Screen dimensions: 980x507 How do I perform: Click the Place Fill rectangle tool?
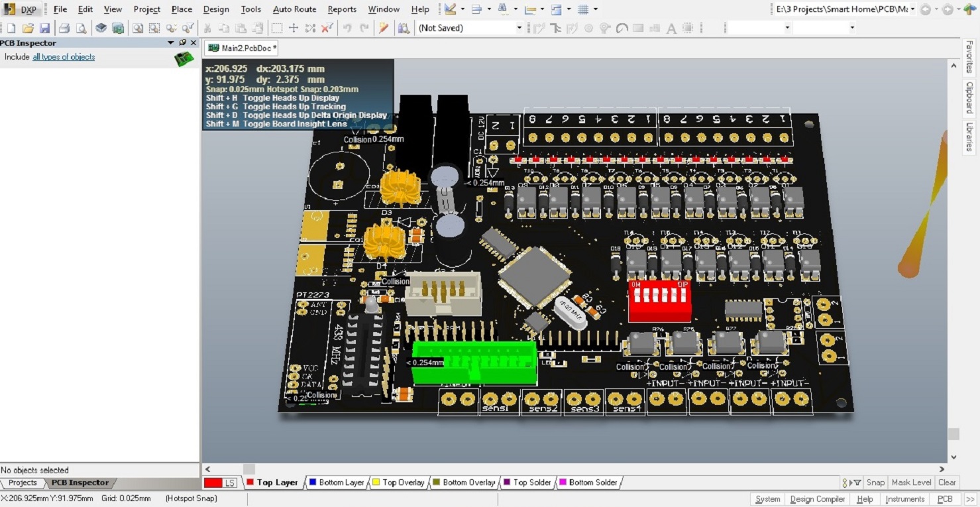pyautogui.click(x=638, y=28)
